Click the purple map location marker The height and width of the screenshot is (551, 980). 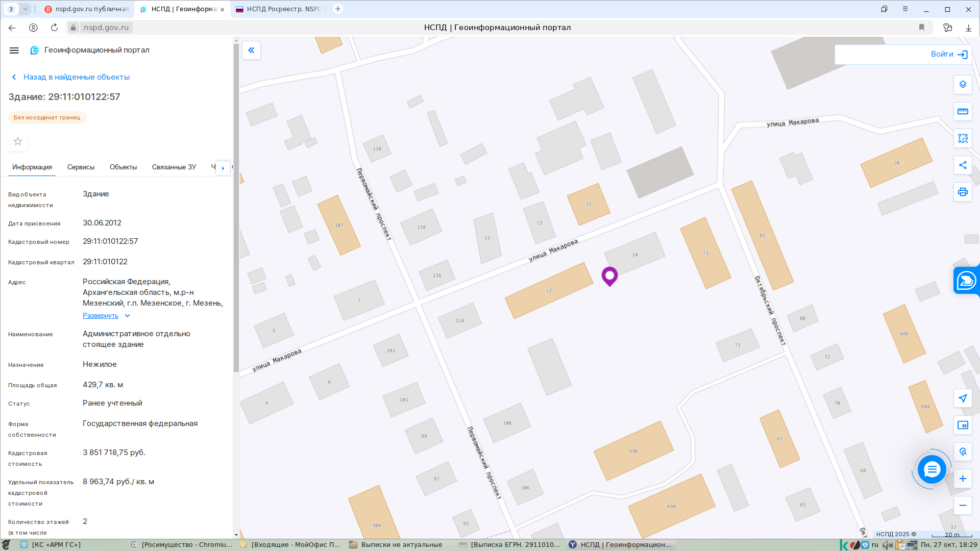coord(609,277)
